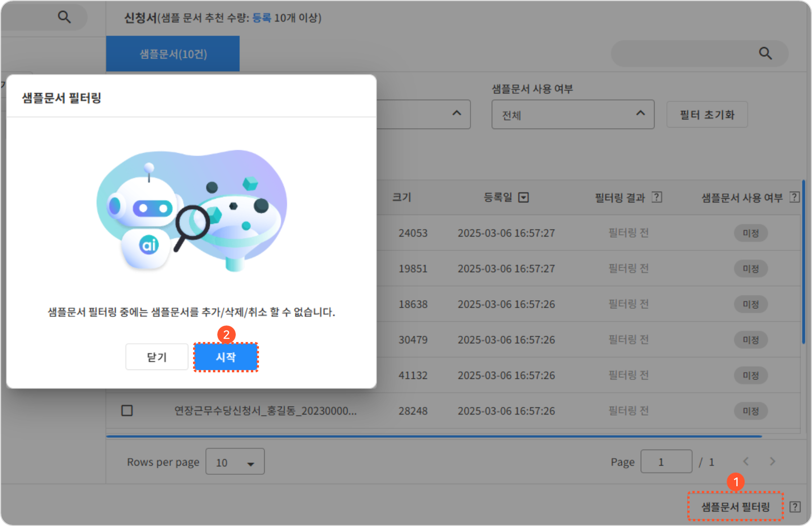The image size is (812, 526).
Task: Toggle the 미정 badge in the 28248 size row
Action: click(x=750, y=411)
